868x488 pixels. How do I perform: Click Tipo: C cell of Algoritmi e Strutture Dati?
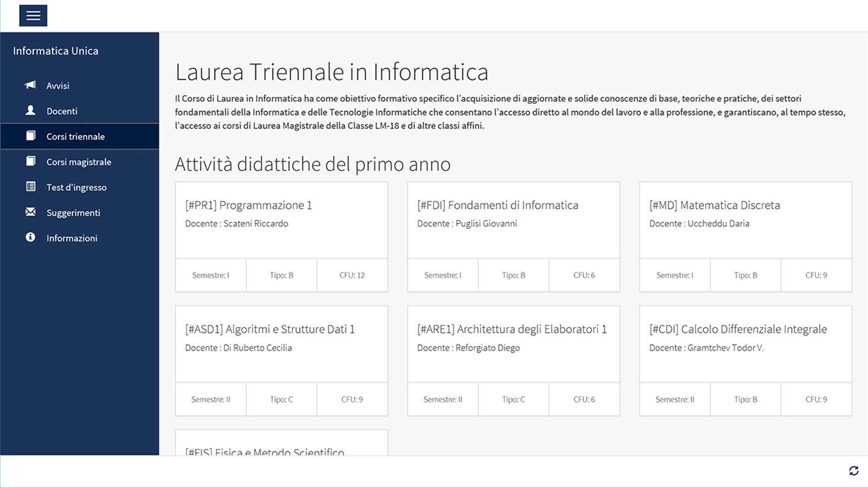[281, 399]
